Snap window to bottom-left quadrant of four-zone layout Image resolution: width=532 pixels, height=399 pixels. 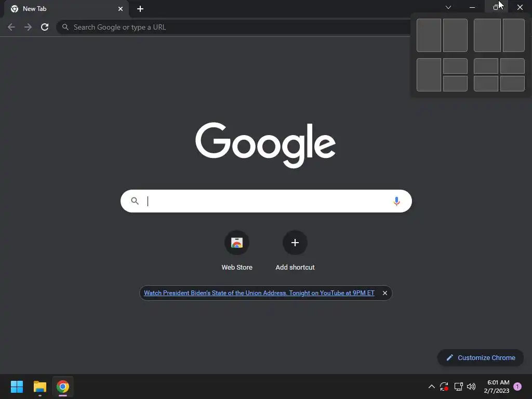pyautogui.click(x=486, y=84)
